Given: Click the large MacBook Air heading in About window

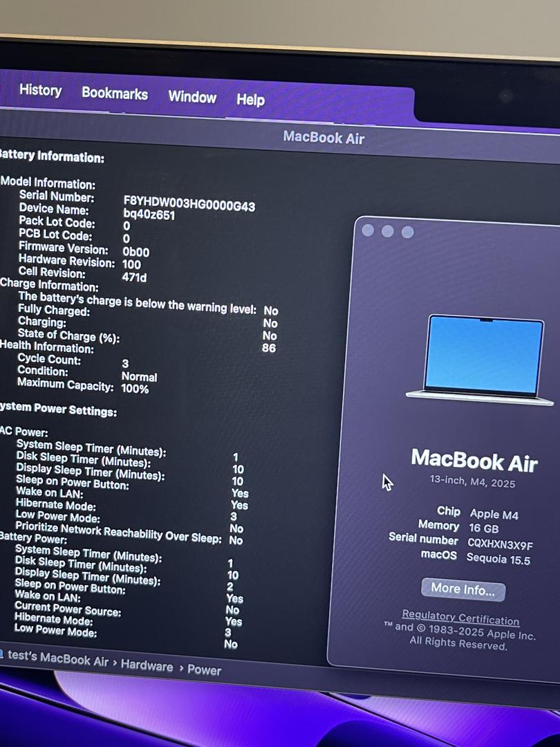Looking at the screenshot, I should pyautogui.click(x=475, y=461).
